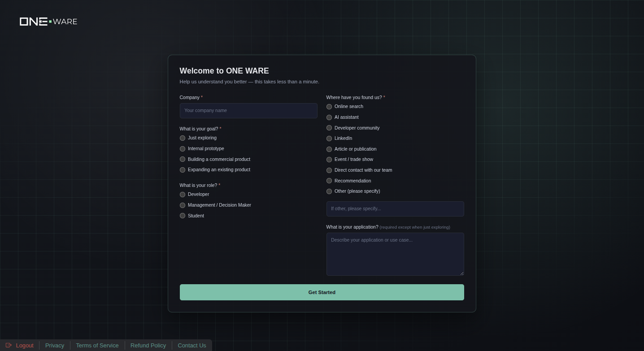Viewport: 644px width, 351px height.
Task: Open the Privacy page
Action: pos(54,345)
